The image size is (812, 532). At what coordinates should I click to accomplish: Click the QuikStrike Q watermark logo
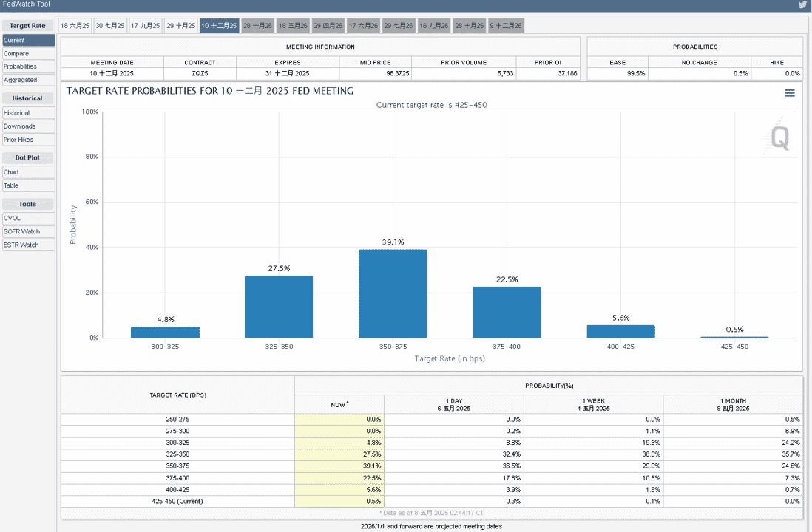pos(778,137)
